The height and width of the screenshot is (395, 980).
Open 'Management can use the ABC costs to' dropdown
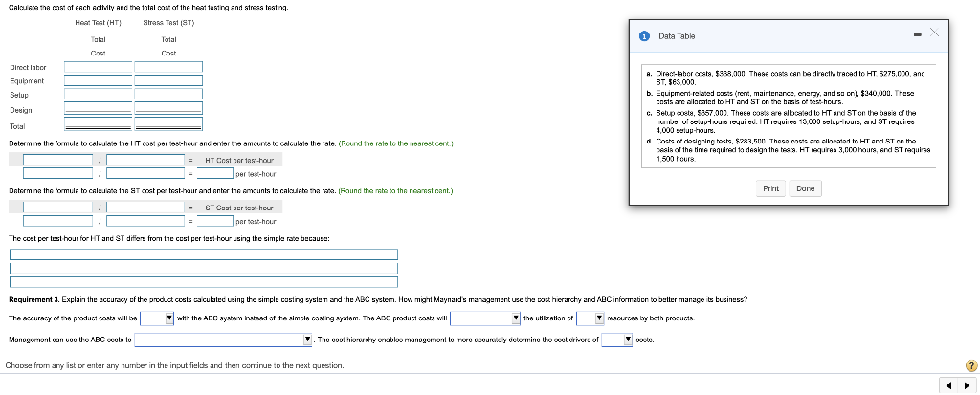click(223, 340)
